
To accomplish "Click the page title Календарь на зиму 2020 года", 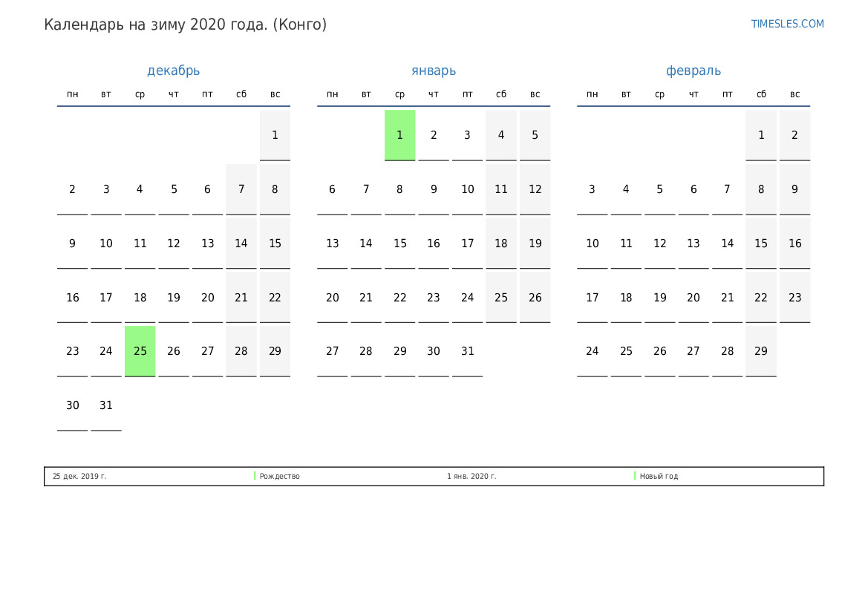I will [186, 25].
